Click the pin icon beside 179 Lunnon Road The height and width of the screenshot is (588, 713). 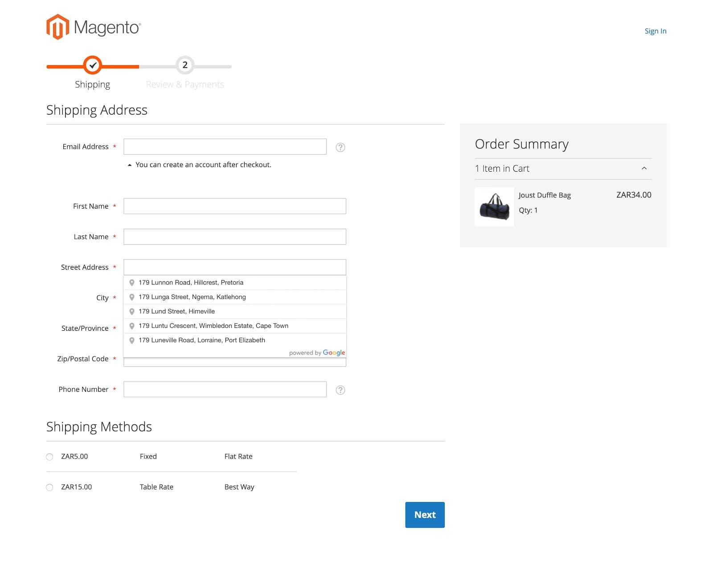click(x=132, y=282)
